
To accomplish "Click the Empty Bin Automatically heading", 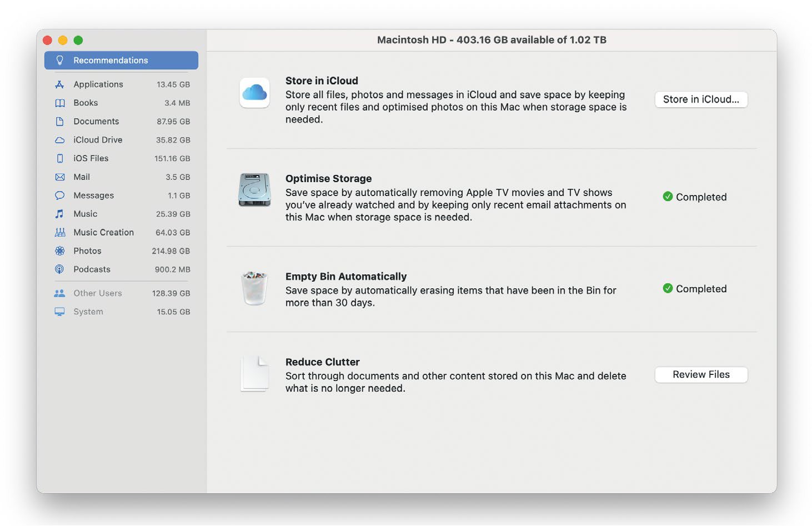I will point(346,276).
